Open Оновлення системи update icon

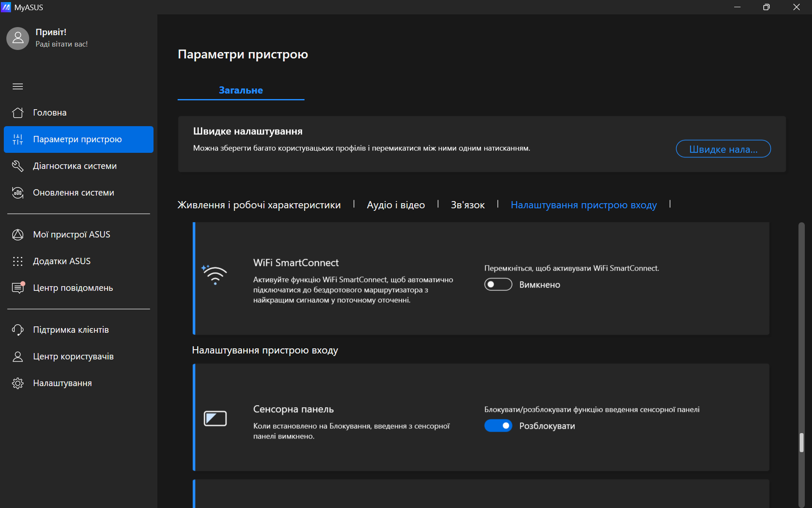[x=18, y=193]
